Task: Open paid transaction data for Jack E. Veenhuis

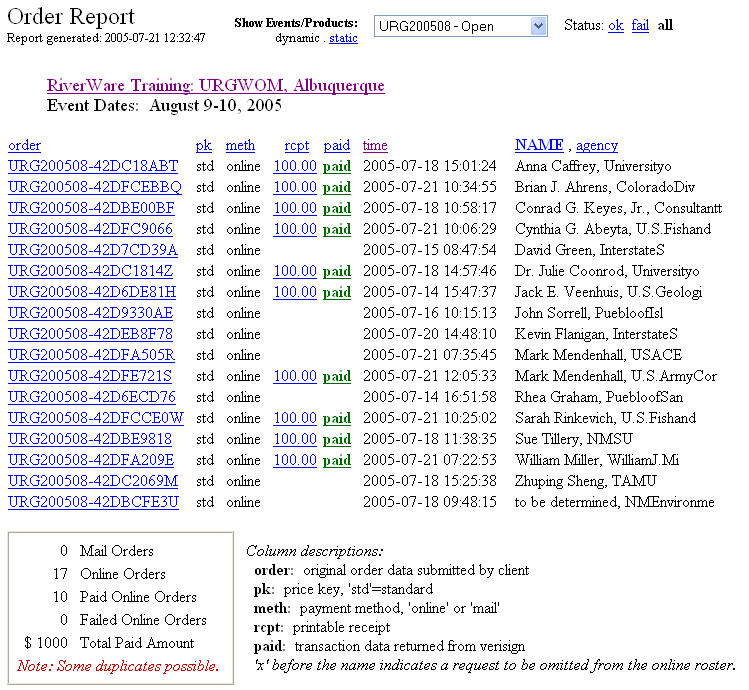Action: [x=337, y=292]
